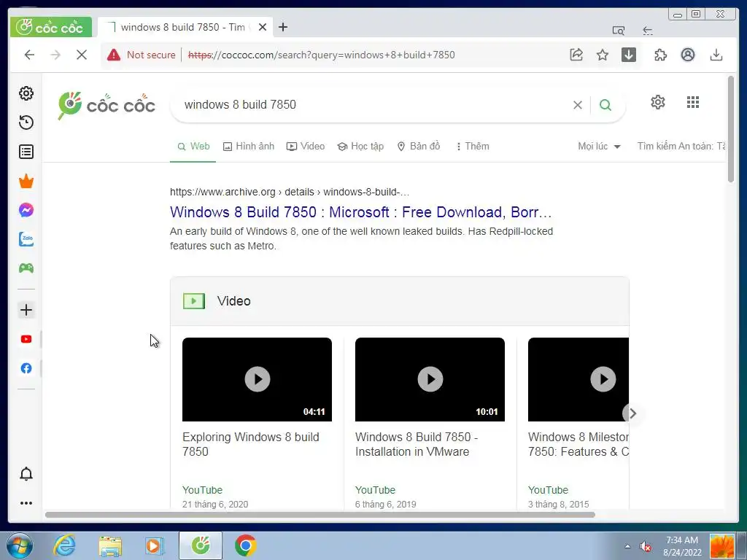Switch to Bản đồ maps tab
This screenshot has height=560, width=747.
click(419, 146)
